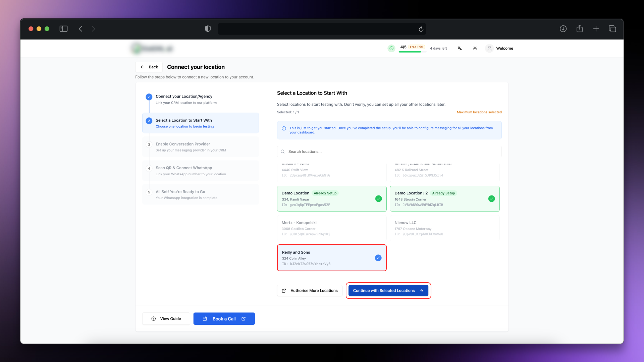Open the language translation icon

460,48
